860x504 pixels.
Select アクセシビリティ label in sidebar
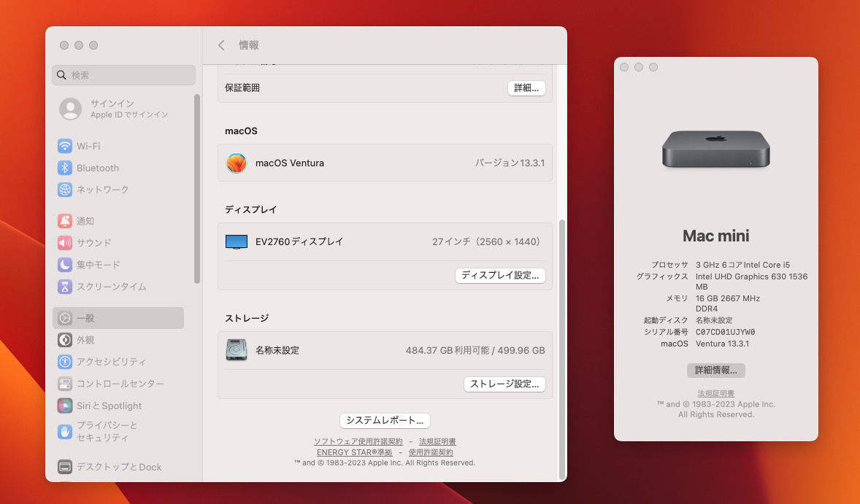112,362
